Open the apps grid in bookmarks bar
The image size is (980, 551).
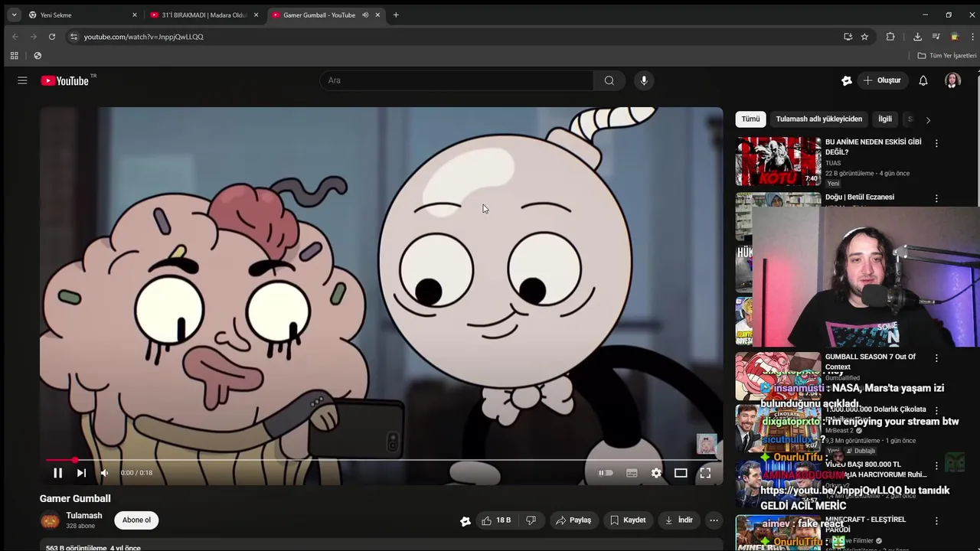pos(14,55)
